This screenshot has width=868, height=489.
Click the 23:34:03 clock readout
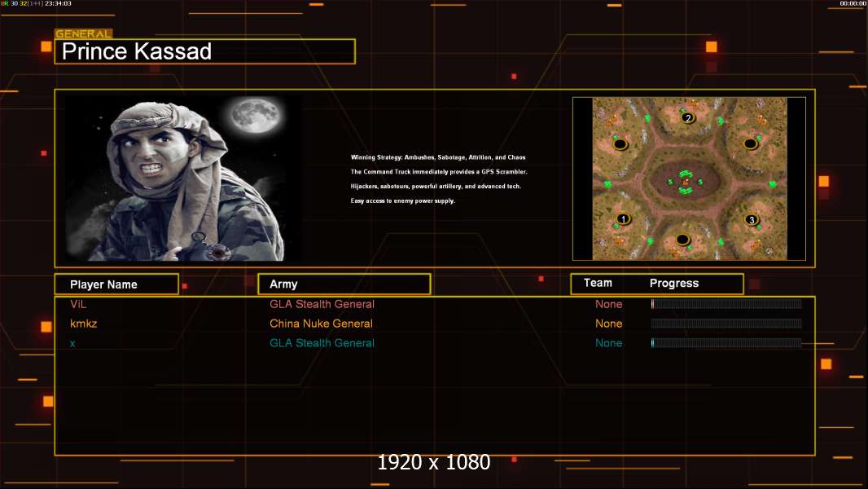click(58, 3)
